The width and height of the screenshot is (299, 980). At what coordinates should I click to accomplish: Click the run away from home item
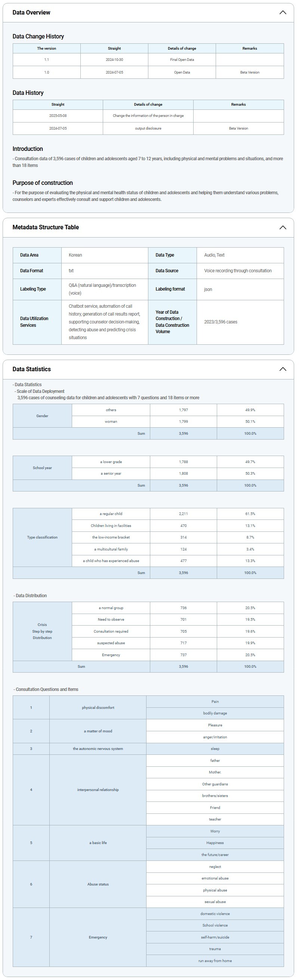point(215,961)
